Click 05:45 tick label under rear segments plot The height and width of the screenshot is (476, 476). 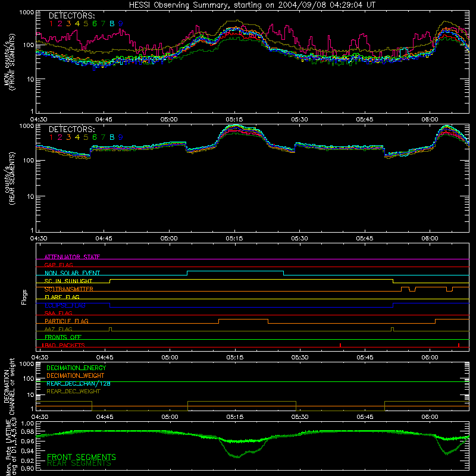[x=365, y=239]
